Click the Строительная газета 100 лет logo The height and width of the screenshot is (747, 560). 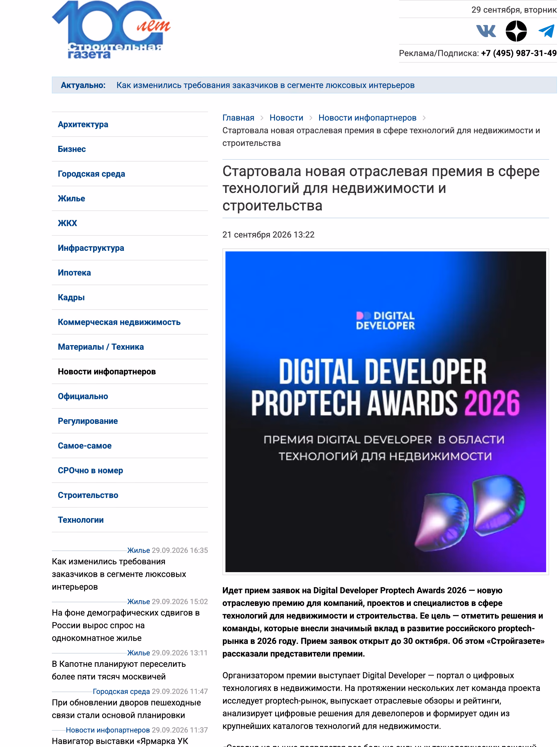click(x=111, y=30)
